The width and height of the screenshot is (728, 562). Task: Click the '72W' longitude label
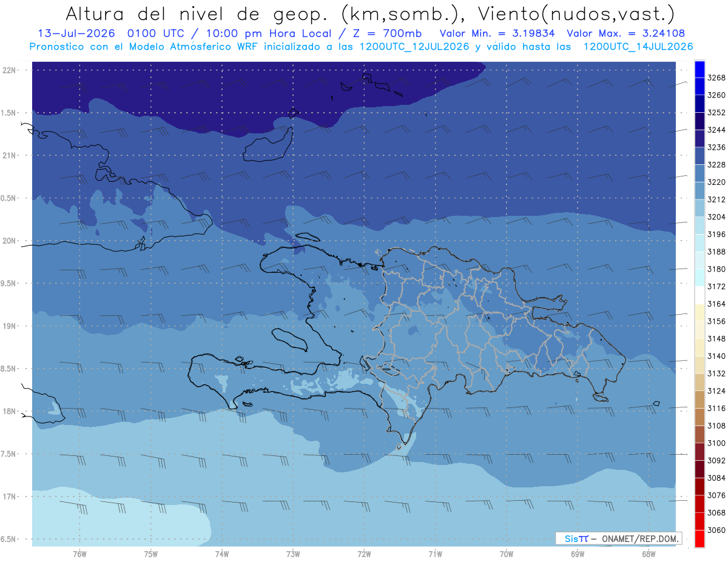click(x=365, y=554)
